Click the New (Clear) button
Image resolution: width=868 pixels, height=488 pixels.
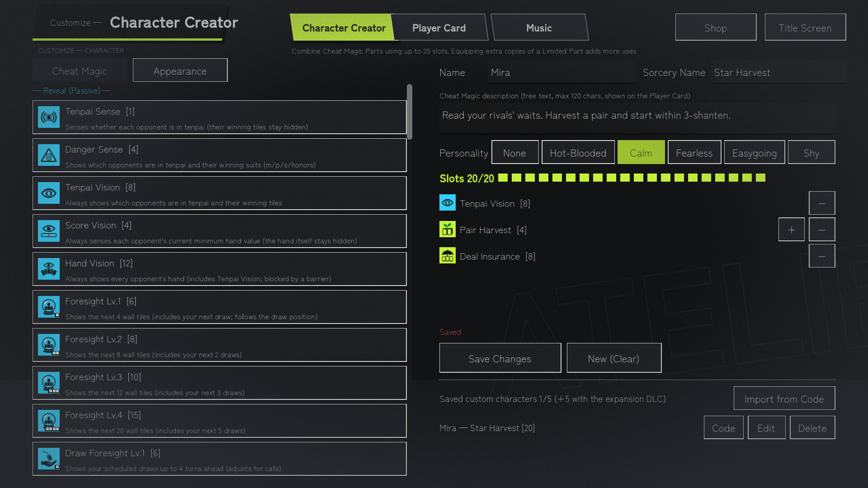click(614, 358)
